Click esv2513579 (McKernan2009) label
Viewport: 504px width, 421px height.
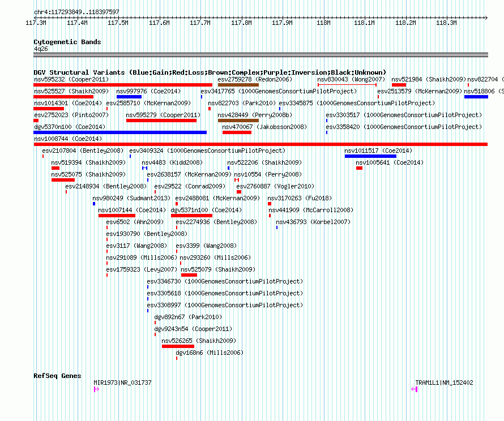coord(420,91)
